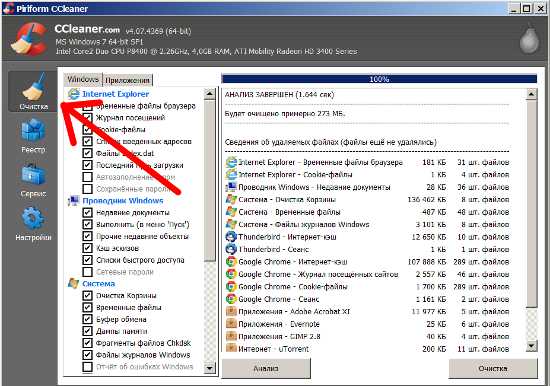Select 'Будет очищено примерно 273 МБ.' text
The image size is (550, 386).
point(285,114)
